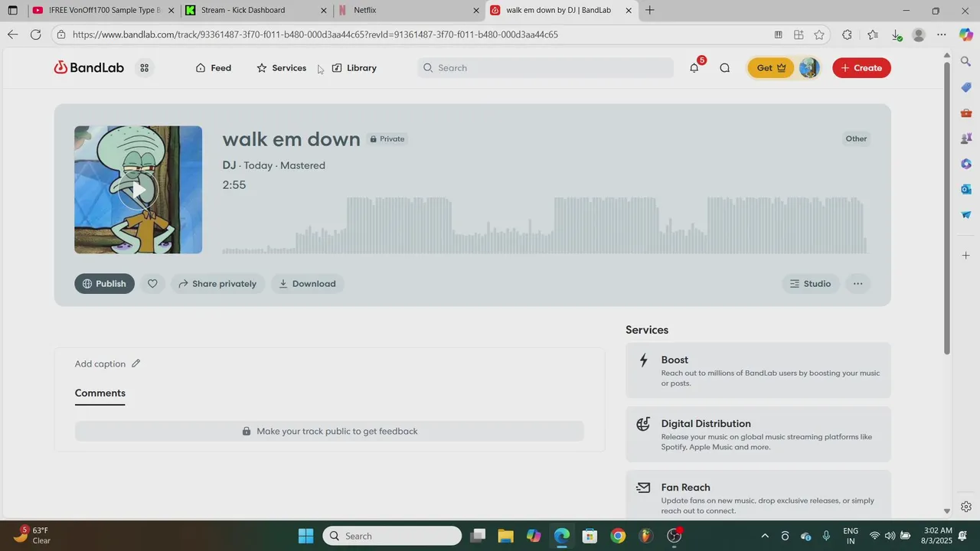Go back to previous page
The height and width of the screenshot is (551, 980).
coord(12,34)
